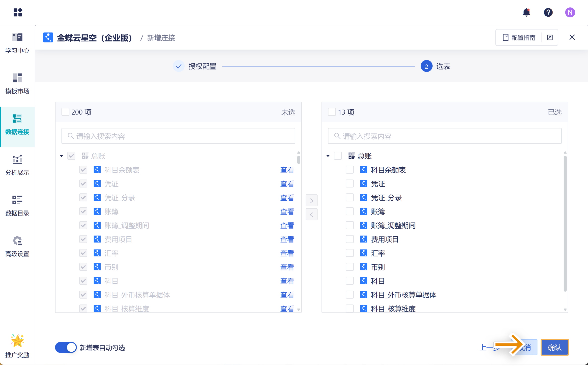
Task: Check the 13 项 select-all checkbox
Action: (332, 112)
